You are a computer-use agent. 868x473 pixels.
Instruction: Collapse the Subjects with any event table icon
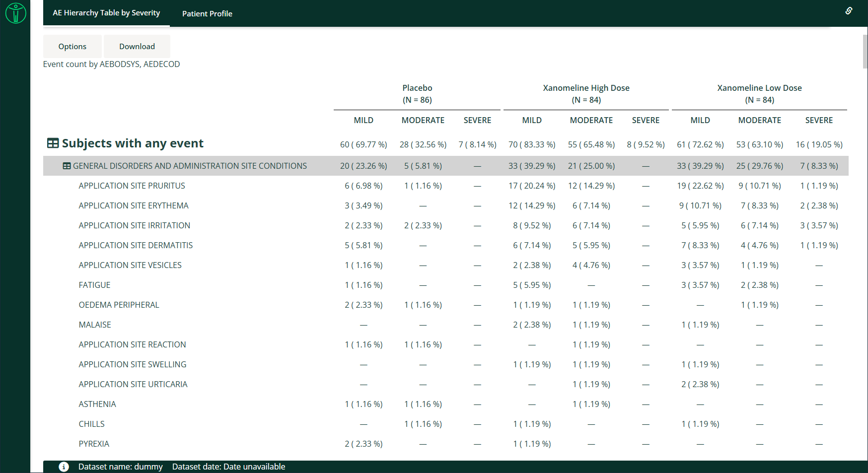(x=53, y=143)
